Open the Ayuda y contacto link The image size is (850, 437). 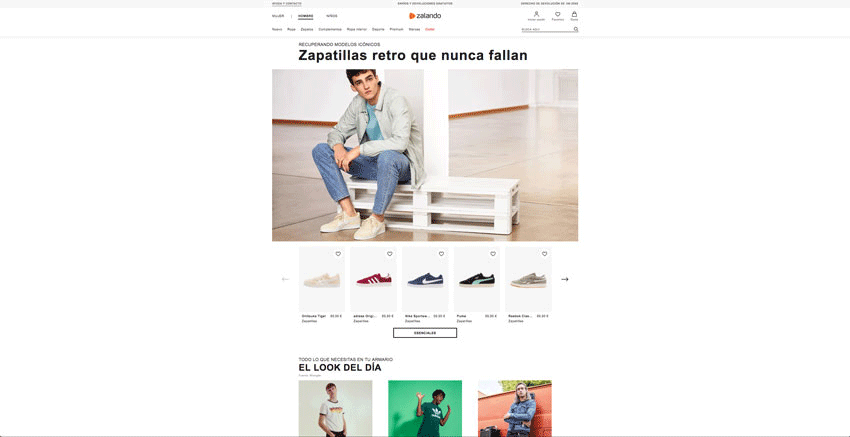tap(287, 3)
